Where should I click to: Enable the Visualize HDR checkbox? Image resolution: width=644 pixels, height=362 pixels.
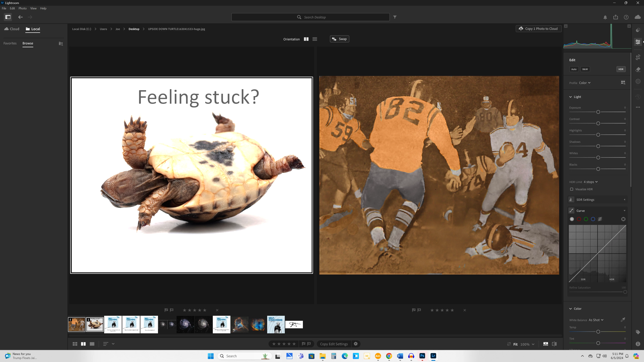point(572,189)
